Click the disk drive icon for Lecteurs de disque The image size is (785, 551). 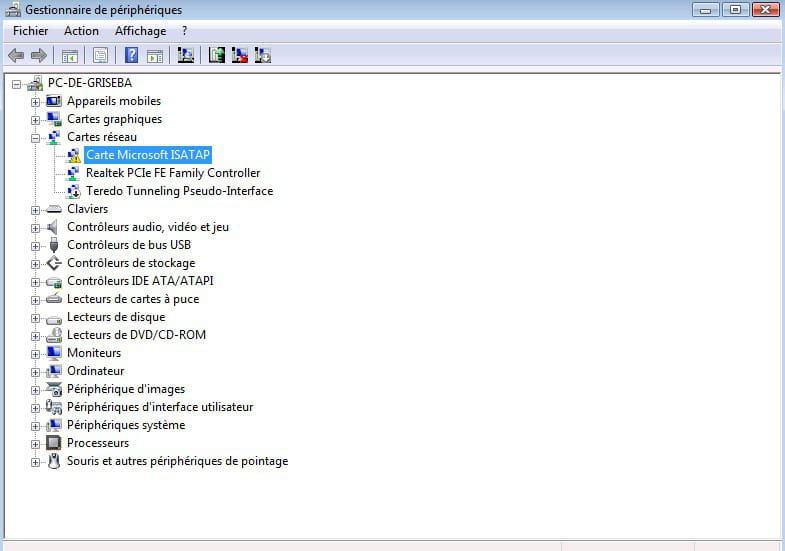54,318
